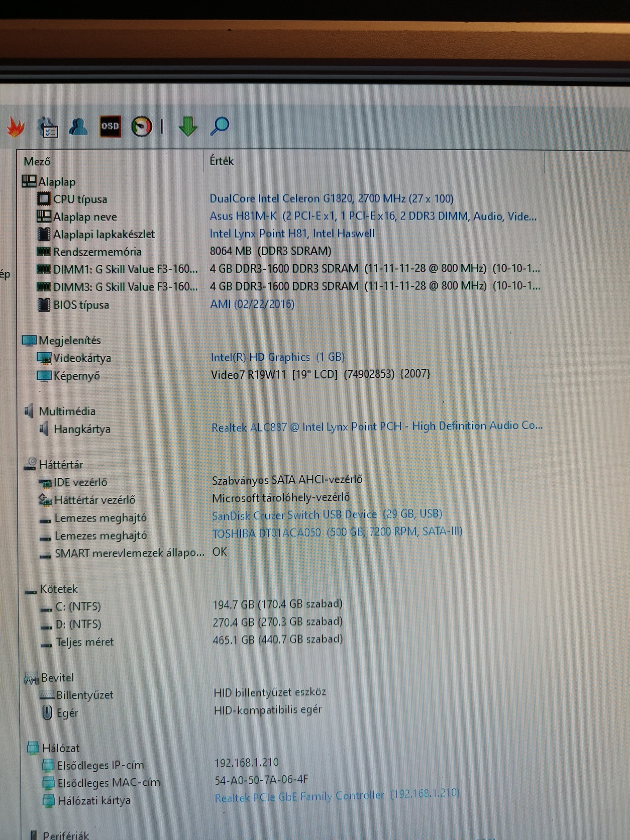Click the Bevitel input devices icon
Image resolution: width=630 pixels, height=840 pixels.
click(32, 679)
